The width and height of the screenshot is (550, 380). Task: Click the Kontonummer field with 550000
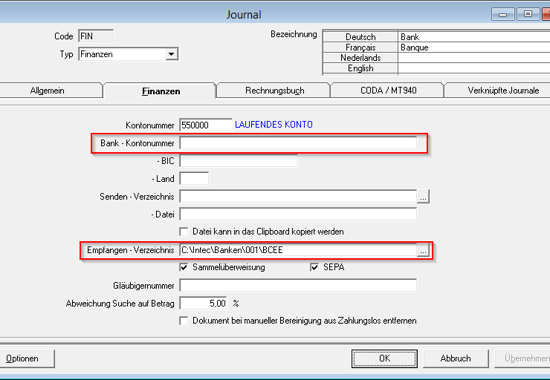(x=206, y=125)
